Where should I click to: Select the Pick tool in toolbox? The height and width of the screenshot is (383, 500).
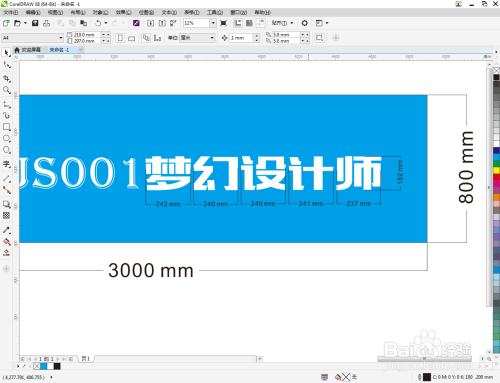click(6, 53)
